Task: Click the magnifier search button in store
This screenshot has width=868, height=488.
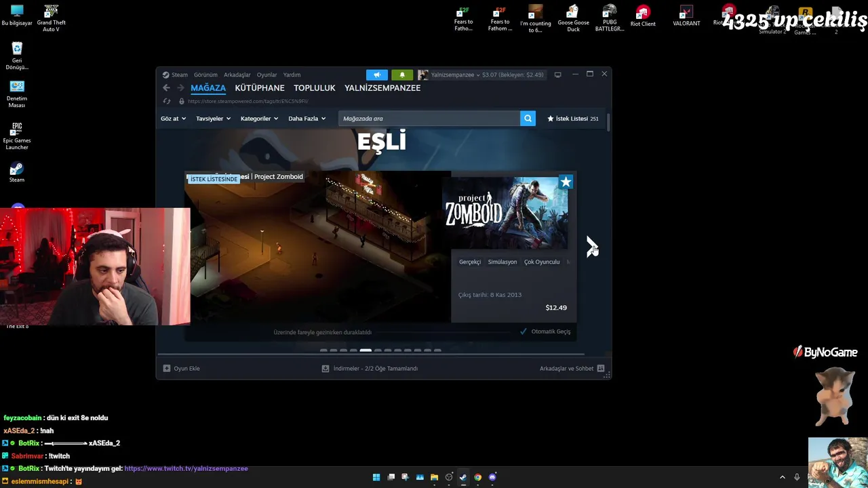Action: coord(528,119)
